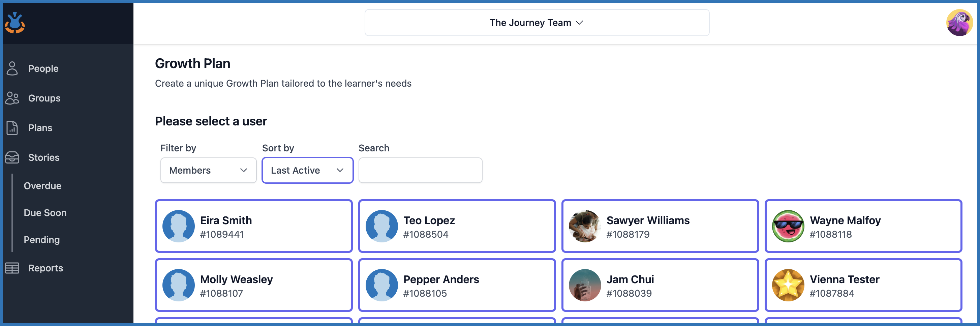Click the Plans document icon
The height and width of the screenshot is (326, 980).
(x=12, y=128)
